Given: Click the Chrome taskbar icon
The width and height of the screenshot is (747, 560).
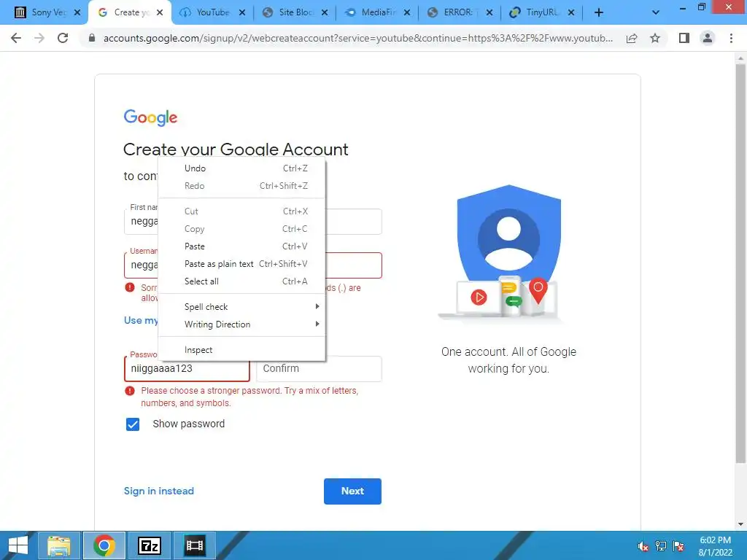Looking at the screenshot, I should [104, 545].
